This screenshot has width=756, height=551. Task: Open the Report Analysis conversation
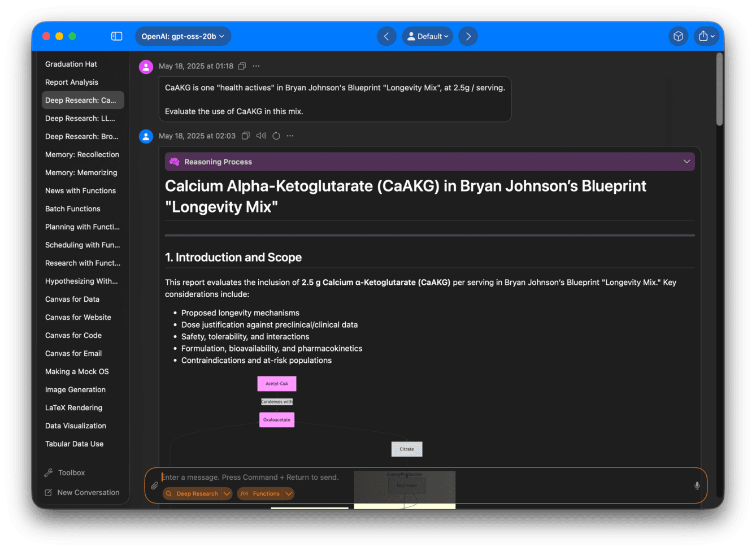click(83, 82)
